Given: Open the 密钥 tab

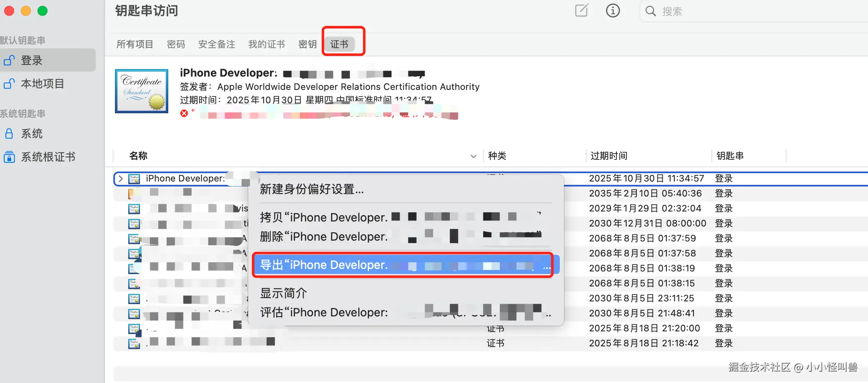Looking at the screenshot, I should pyautogui.click(x=307, y=44).
